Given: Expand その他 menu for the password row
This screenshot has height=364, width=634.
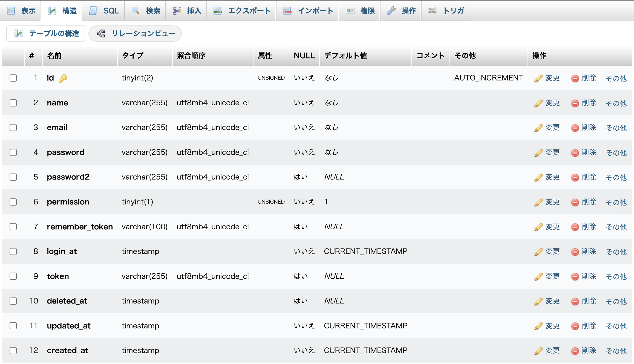Looking at the screenshot, I should pyautogui.click(x=616, y=153).
